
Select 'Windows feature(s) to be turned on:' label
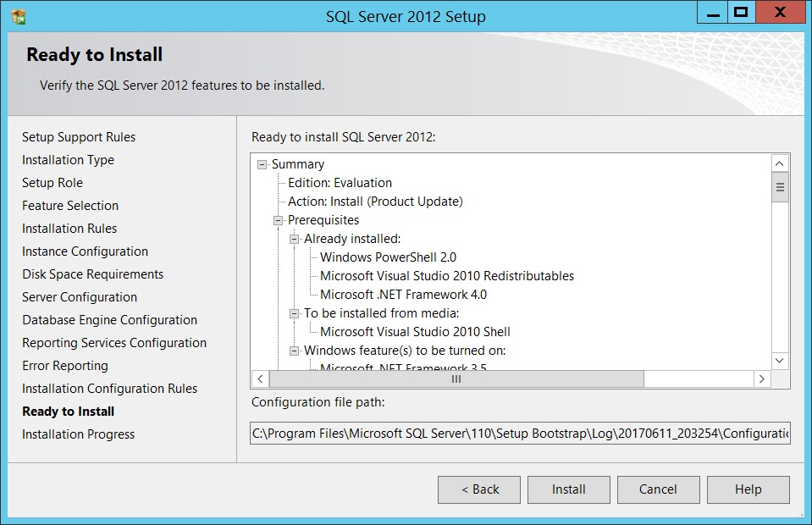tap(405, 351)
